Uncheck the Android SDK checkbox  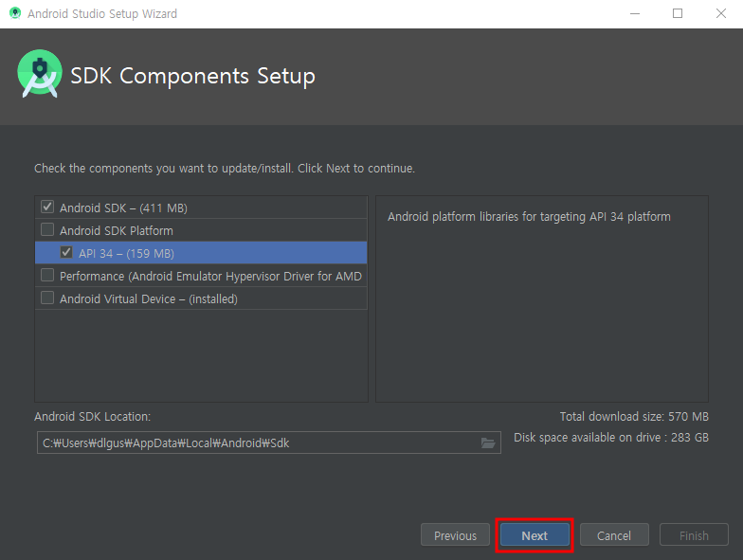(47, 207)
